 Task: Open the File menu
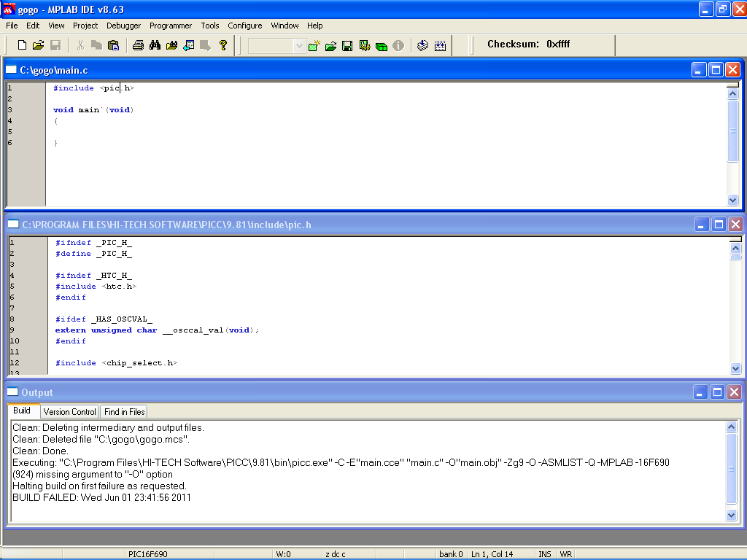12,26
